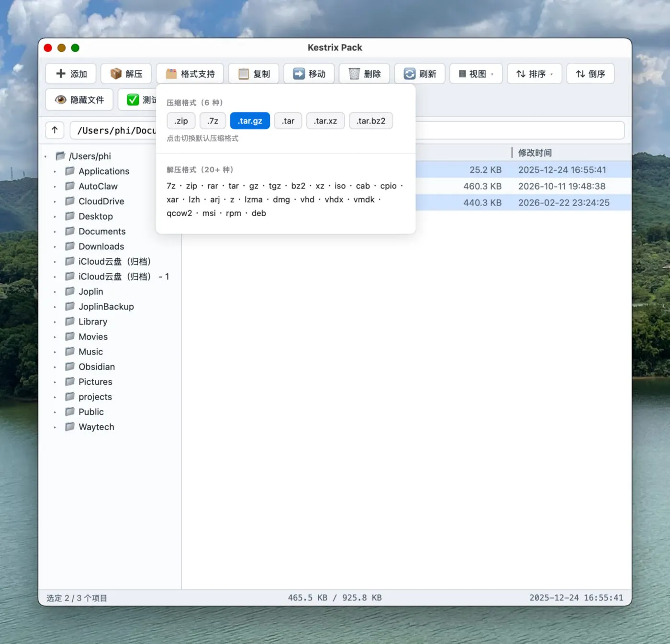Select the Pictures folder in the sidebar
This screenshot has width=670, height=644.
95,381
